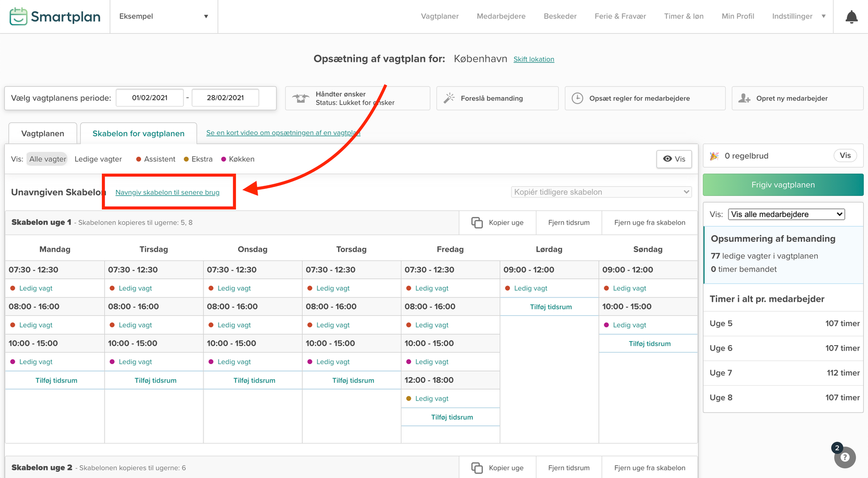Toggle the eye Vis visibility button
The height and width of the screenshot is (478, 868).
pos(674,159)
